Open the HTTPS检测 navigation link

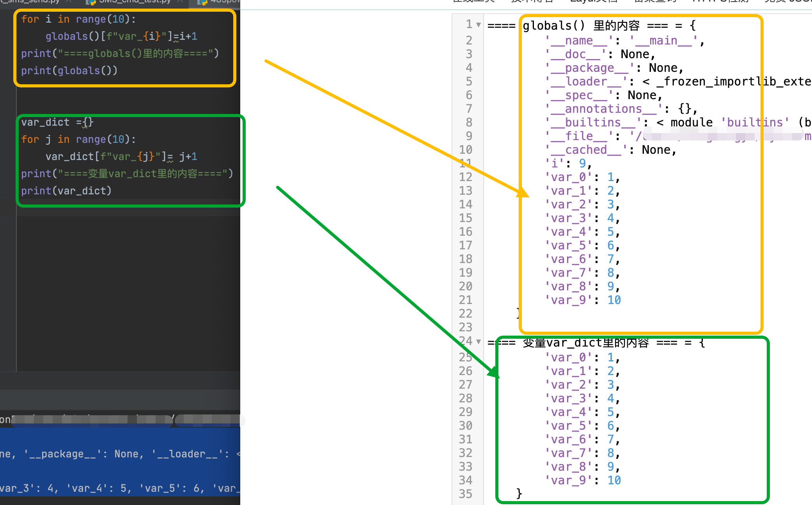tap(720, 2)
